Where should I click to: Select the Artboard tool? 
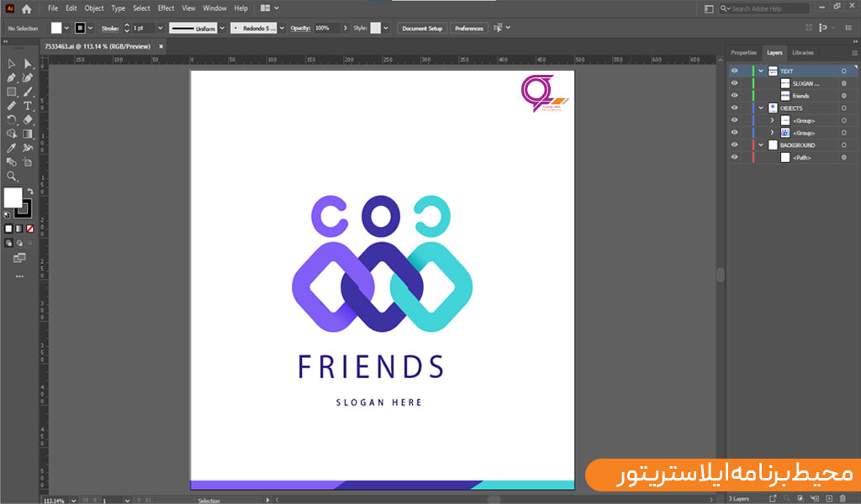pyautogui.click(x=28, y=162)
